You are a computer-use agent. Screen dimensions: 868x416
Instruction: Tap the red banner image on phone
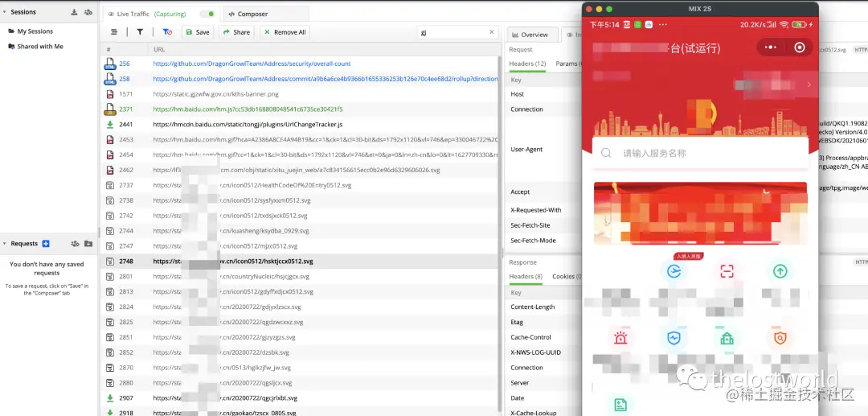point(700,213)
